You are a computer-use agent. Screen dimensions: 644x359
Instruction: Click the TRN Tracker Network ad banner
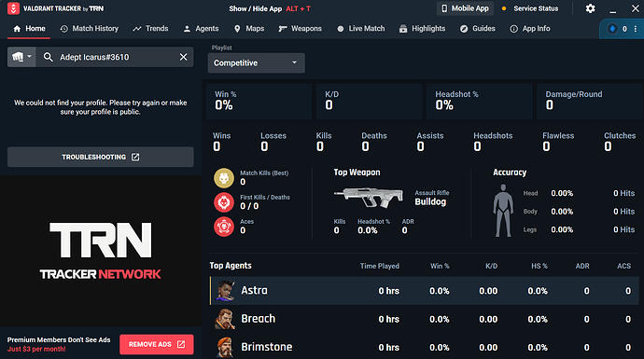(x=100, y=251)
